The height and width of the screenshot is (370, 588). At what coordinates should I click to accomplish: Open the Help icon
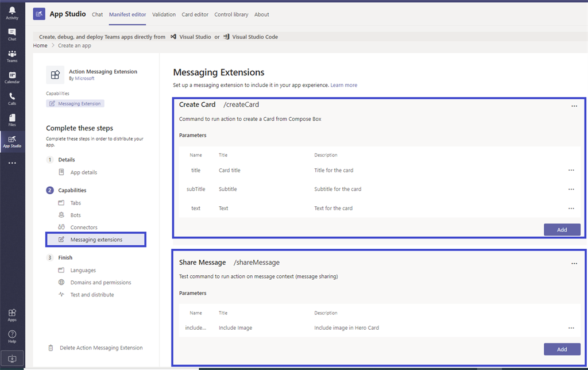(x=12, y=335)
